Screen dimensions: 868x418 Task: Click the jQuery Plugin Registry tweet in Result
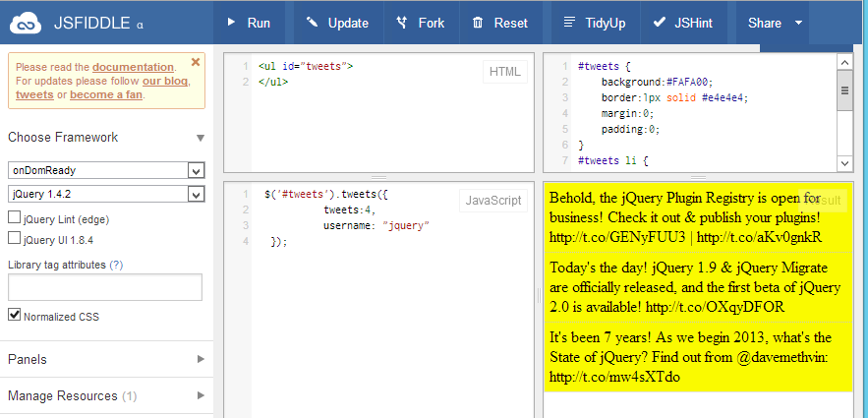698,217
